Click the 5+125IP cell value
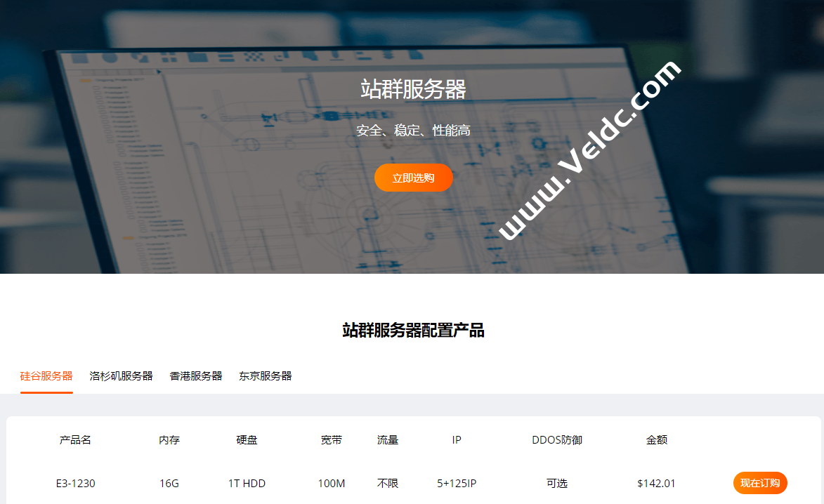 click(x=456, y=483)
